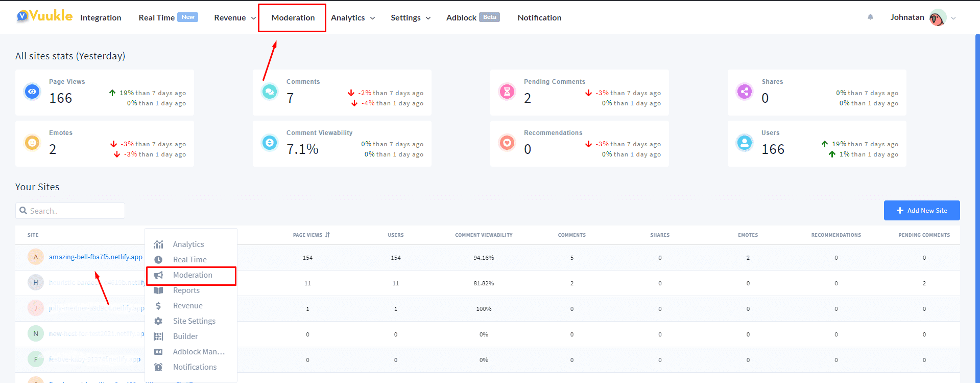
Task: Open the Analytics dropdown in navbar
Action: click(x=353, y=18)
